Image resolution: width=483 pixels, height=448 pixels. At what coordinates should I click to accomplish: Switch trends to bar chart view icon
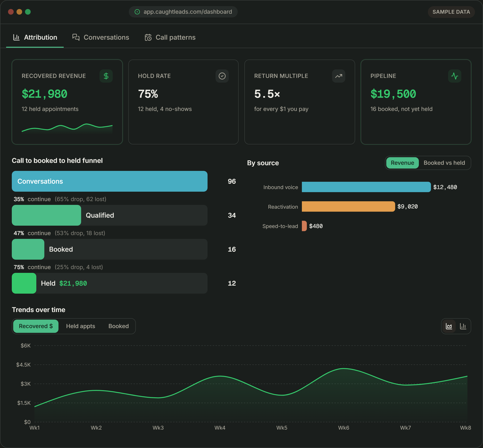[x=463, y=326]
